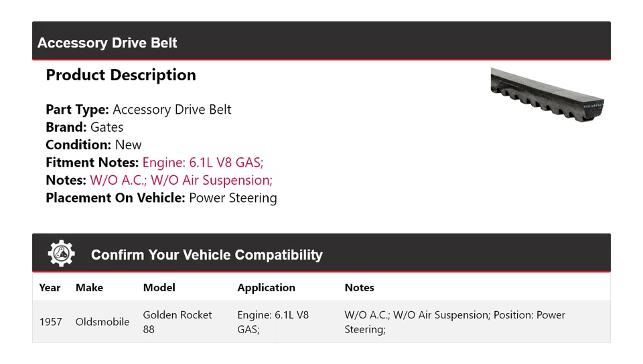
Task: Select the Brand: Gates line
Action: [84, 127]
